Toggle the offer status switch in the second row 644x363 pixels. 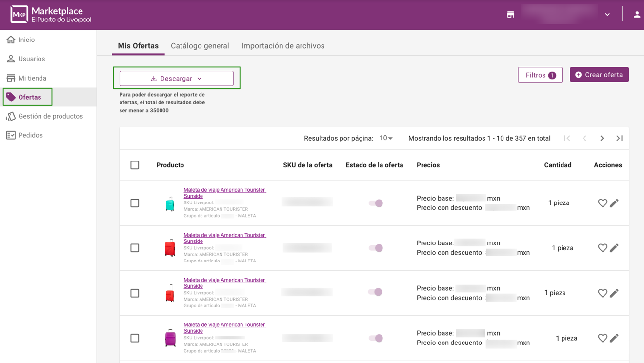(x=376, y=248)
